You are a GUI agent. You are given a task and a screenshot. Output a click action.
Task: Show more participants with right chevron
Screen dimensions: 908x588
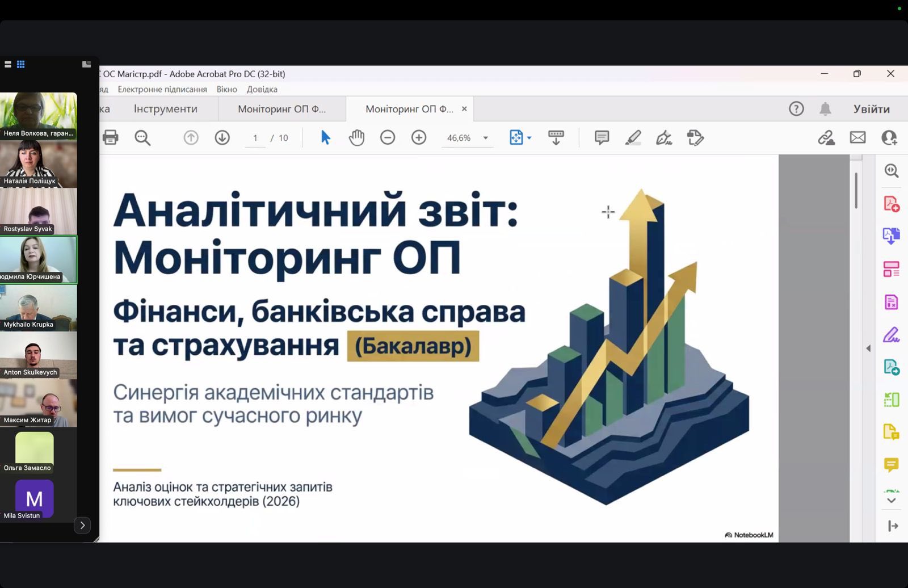click(82, 526)
